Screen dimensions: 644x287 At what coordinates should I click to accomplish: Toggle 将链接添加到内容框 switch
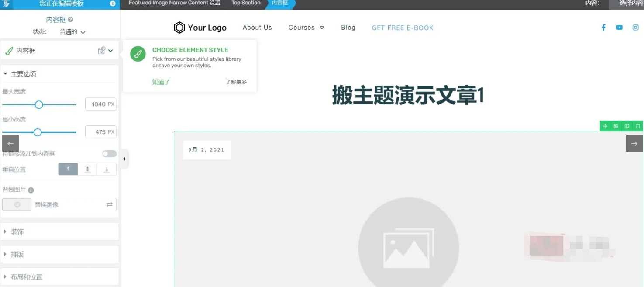[109, 154]
